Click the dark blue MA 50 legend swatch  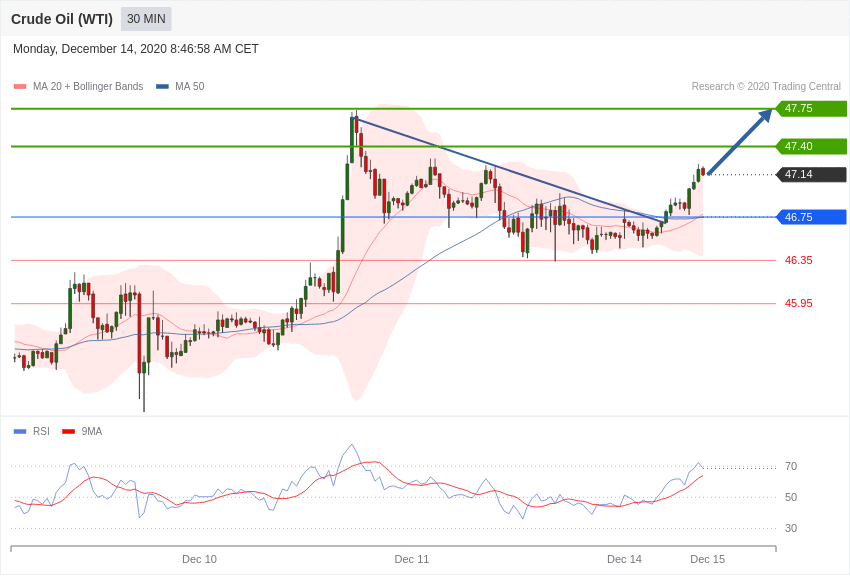pos(162,87)
